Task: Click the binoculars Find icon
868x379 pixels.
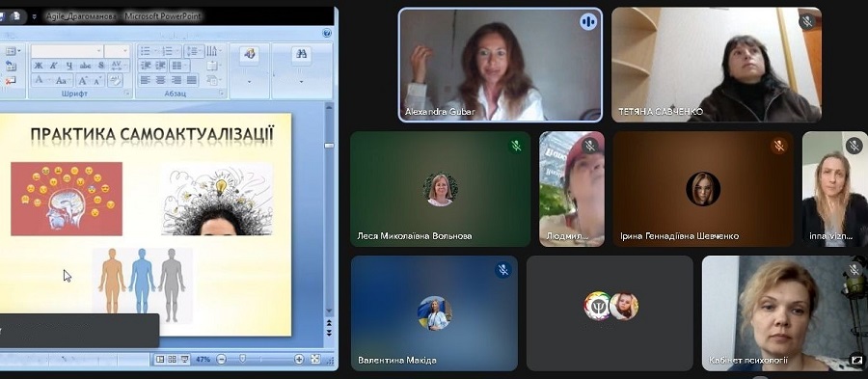Action: pos(301,54)
